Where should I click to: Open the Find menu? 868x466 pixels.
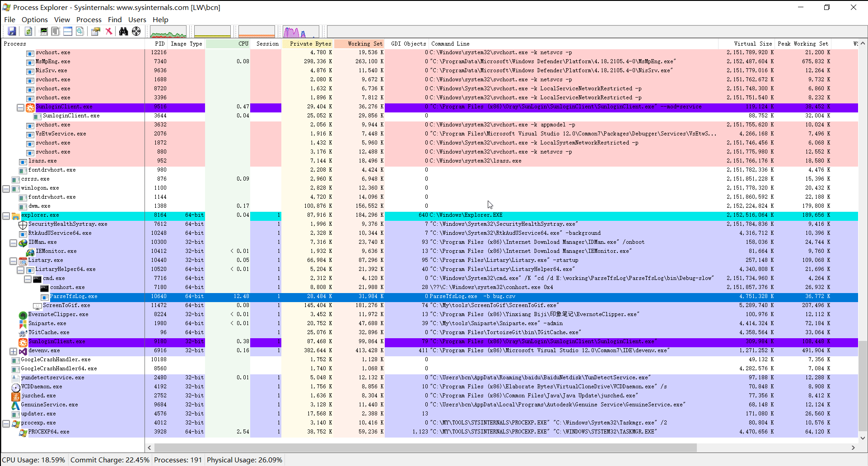point(115,19)
